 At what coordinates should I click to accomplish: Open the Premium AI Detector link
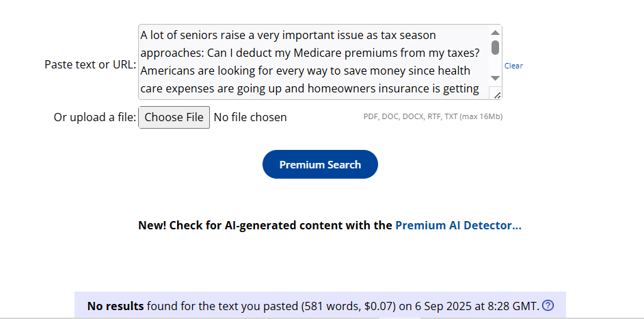[x=458, y=225]
